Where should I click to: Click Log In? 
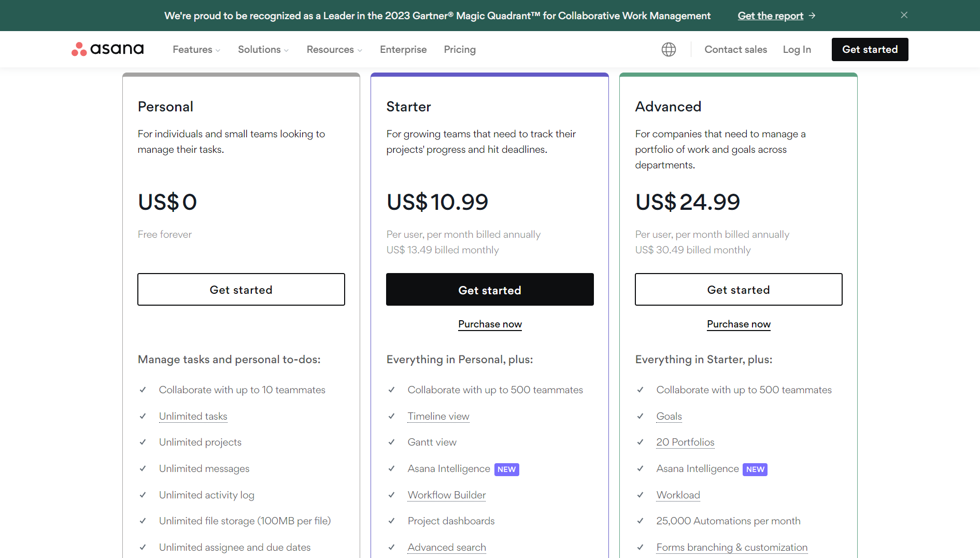point(797,49)
